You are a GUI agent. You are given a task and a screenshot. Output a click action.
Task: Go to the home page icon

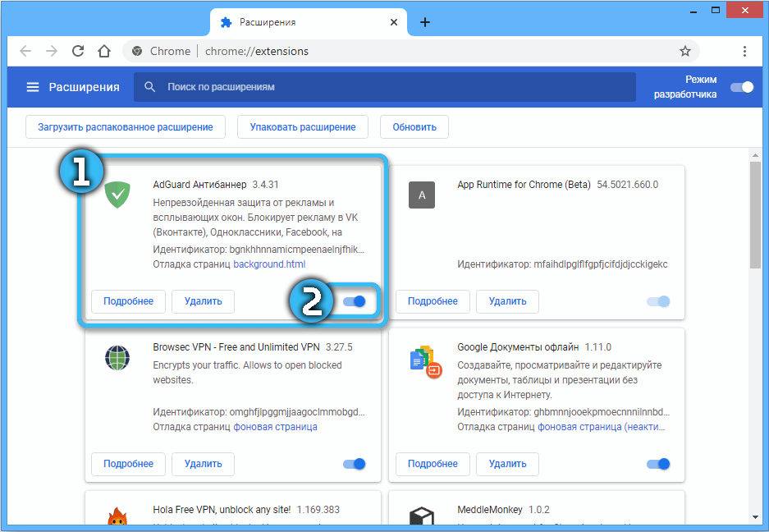tap(103, 51)
